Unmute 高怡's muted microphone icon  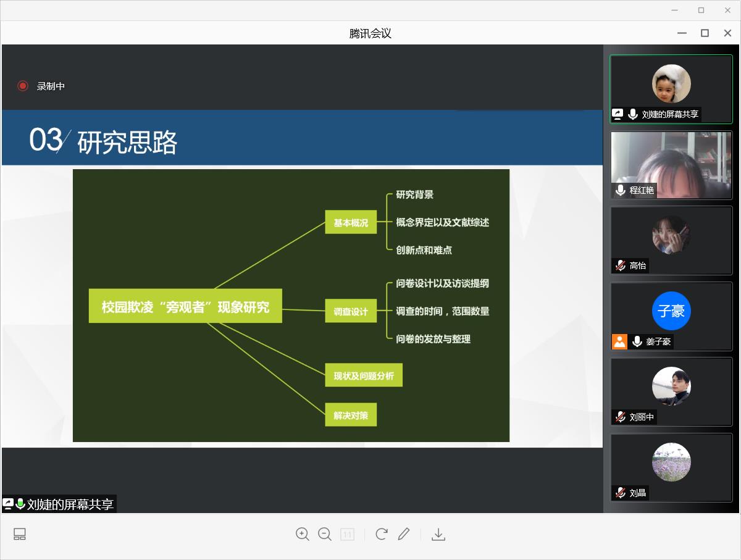pos(620,265)
